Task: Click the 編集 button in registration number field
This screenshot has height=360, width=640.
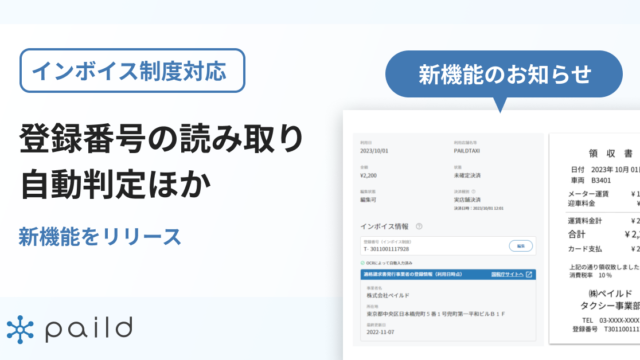Action: 521,246
